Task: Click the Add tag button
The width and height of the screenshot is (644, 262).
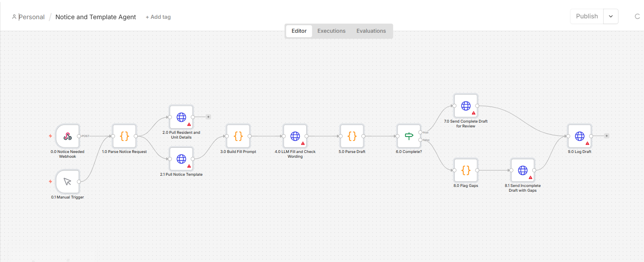Action: click(x=158, y=17)
